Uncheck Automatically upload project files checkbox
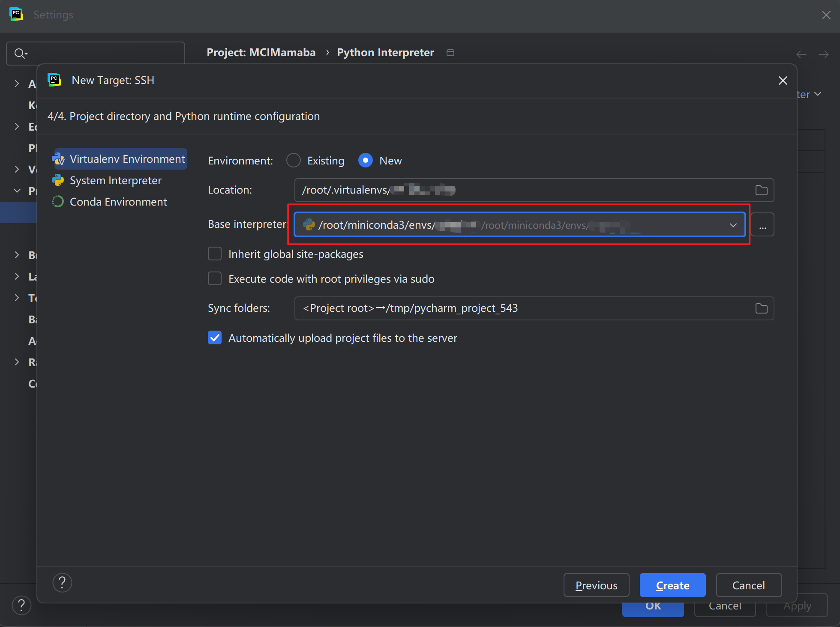 [215, 338]
